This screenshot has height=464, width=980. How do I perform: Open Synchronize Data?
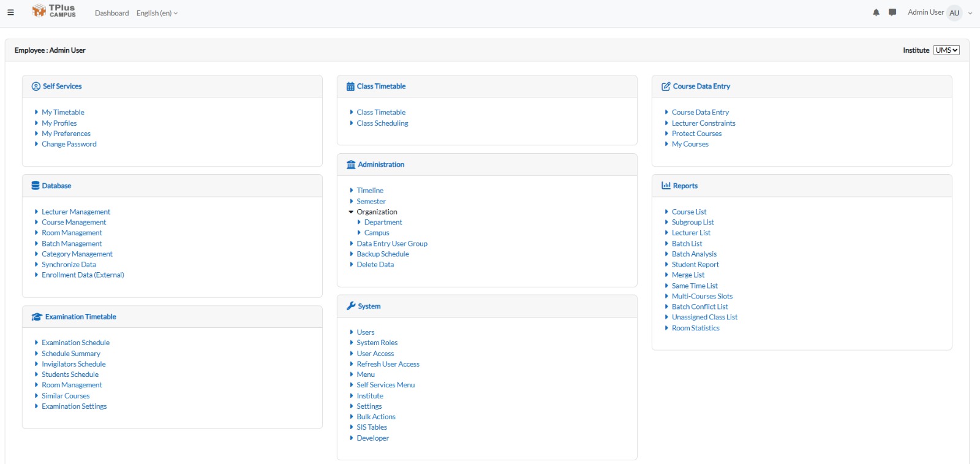point(69,265)
